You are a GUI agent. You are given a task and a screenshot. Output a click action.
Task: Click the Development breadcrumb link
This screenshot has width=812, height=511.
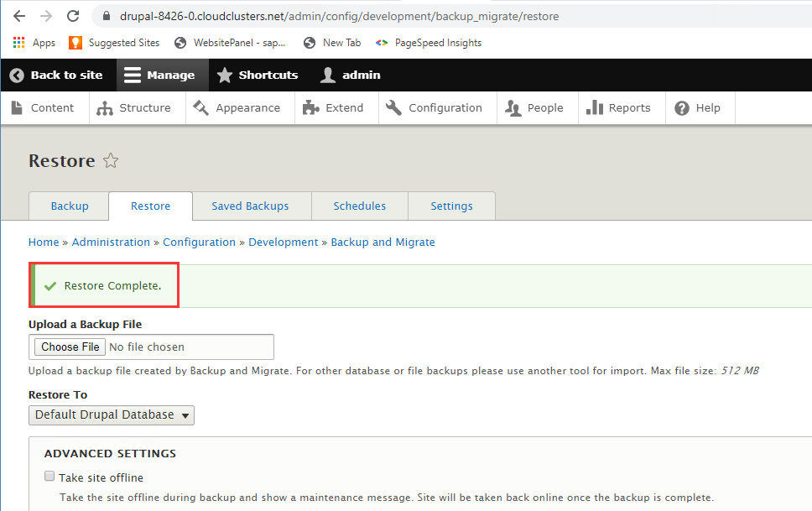pyautogui.click(x=284, y=242)
